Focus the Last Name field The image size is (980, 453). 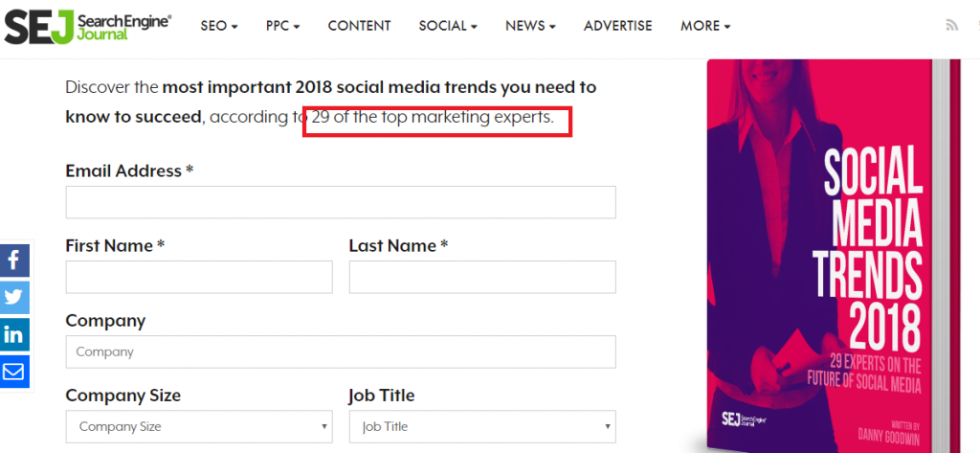(482, 277)
